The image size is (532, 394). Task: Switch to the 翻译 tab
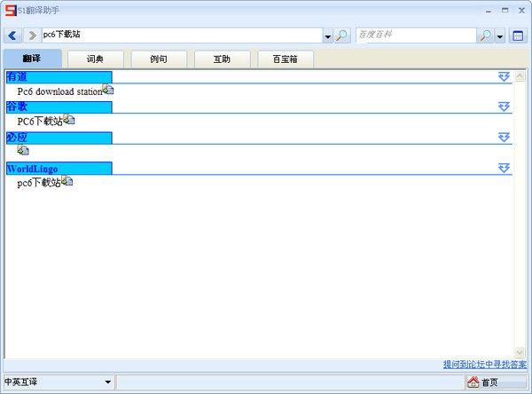pyautogui.click(x=32, y=59)
